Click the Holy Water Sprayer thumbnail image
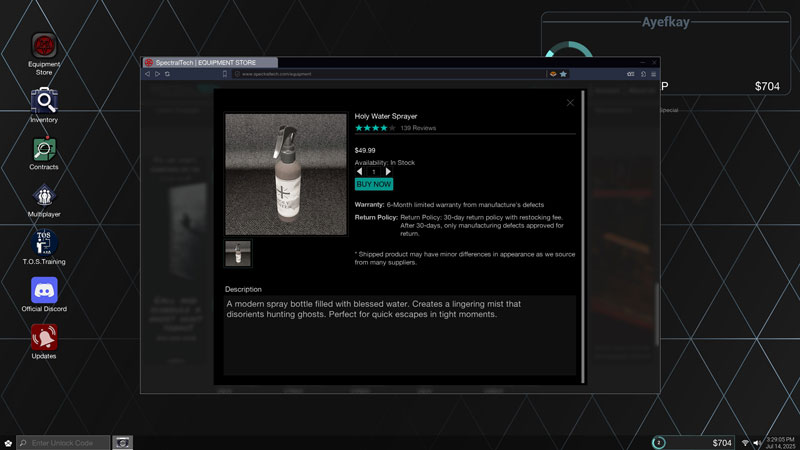Screen dimensions: 800x450 click(238, 253)
